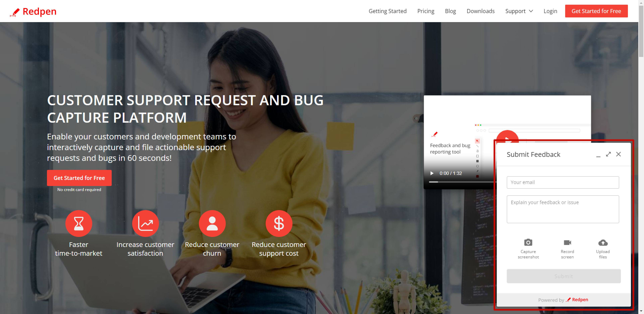Click the scrollbar down arrow
Screen dimensions: 644x314
pos(641,311)
